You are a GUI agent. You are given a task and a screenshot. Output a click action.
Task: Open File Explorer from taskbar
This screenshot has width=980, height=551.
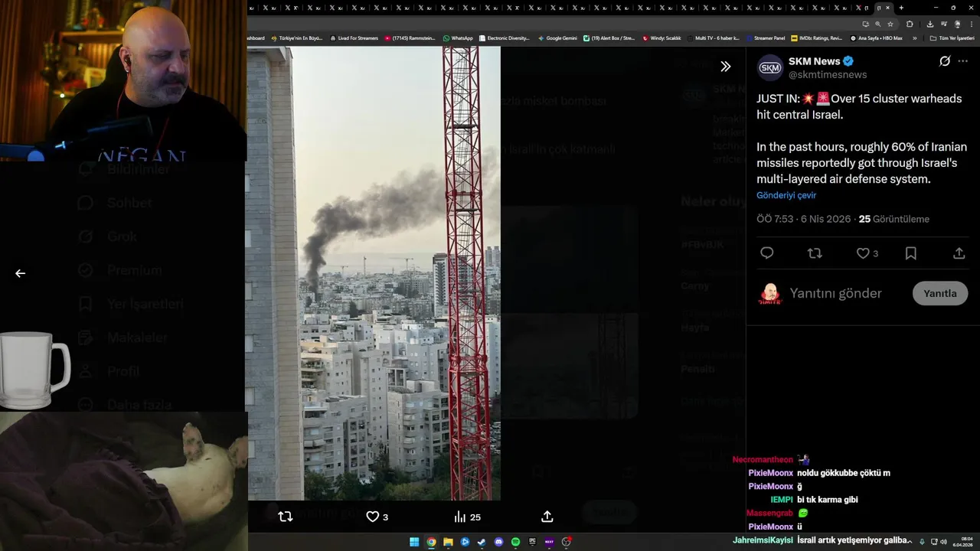448,542
